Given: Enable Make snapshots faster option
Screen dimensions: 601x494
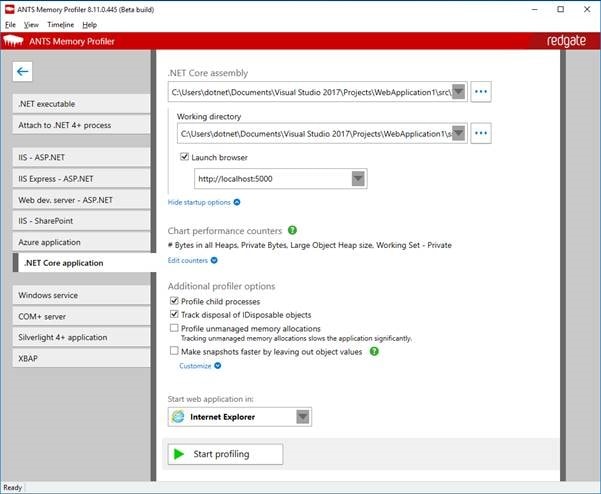Looking at the screenshot, I should [174, 351].
